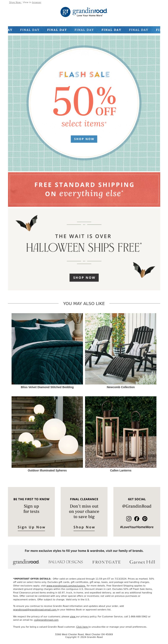Open the Pinterest social icon
The width and height of the screenshot is (168, 644).
(x=145, y=519)
